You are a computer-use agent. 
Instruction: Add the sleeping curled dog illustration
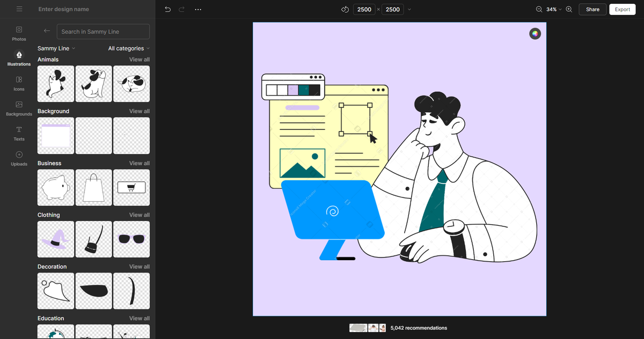pyautogui.click(x=131, y=84)
